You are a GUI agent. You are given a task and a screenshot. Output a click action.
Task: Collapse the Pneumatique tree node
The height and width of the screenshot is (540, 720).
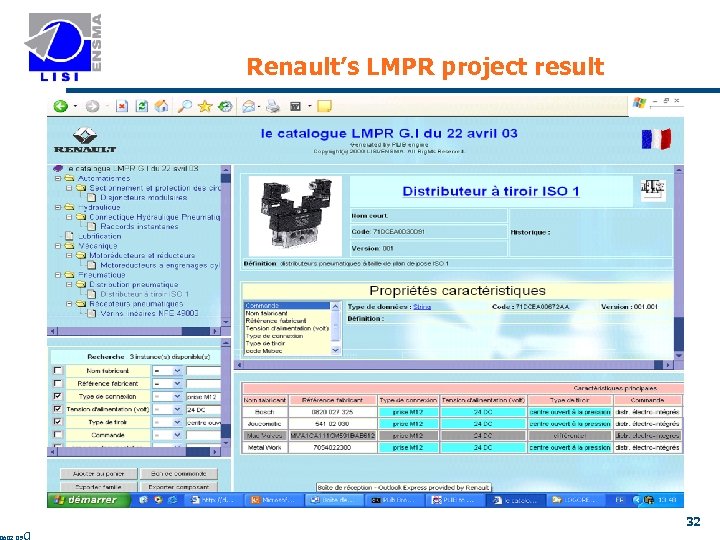(58, 275)
